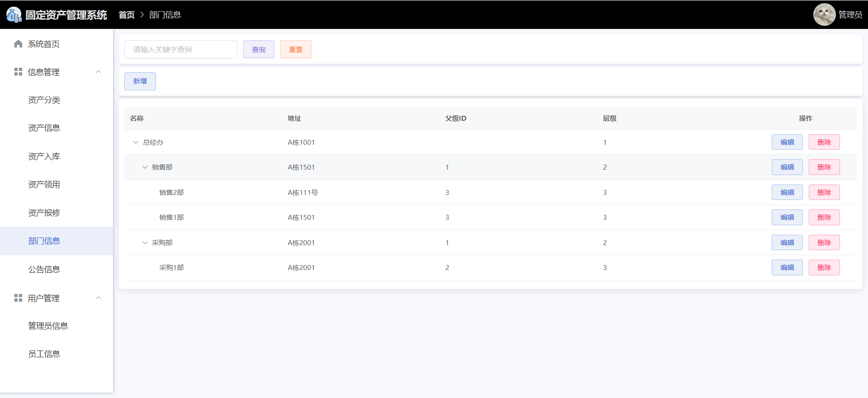Open the 公告信息 menu item
Screen dimensions: 868x398
(57, 270)
